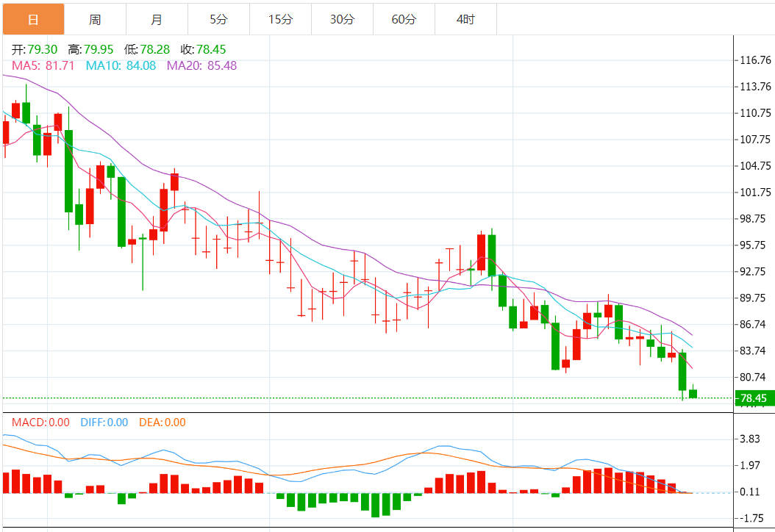Click the open price 开:79.30
775x532 pixels.
[35, 49]
